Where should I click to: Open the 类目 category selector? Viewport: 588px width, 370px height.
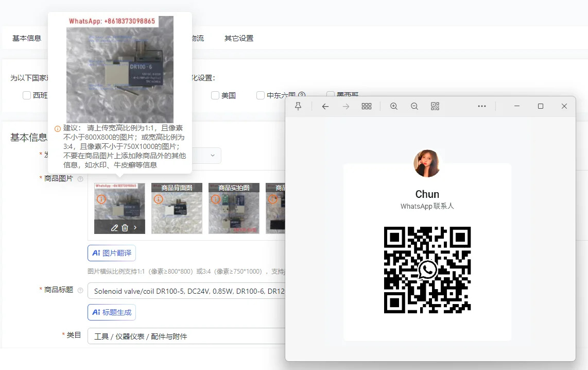click(186, 336)
